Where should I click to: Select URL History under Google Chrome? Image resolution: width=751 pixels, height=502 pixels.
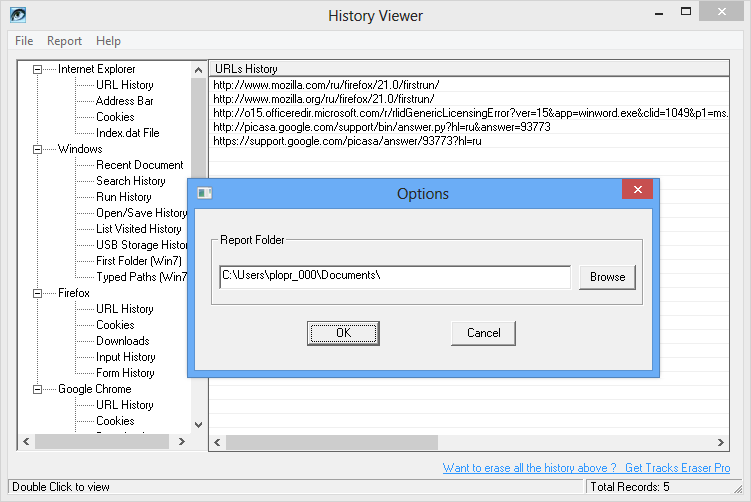coord(125,405)
